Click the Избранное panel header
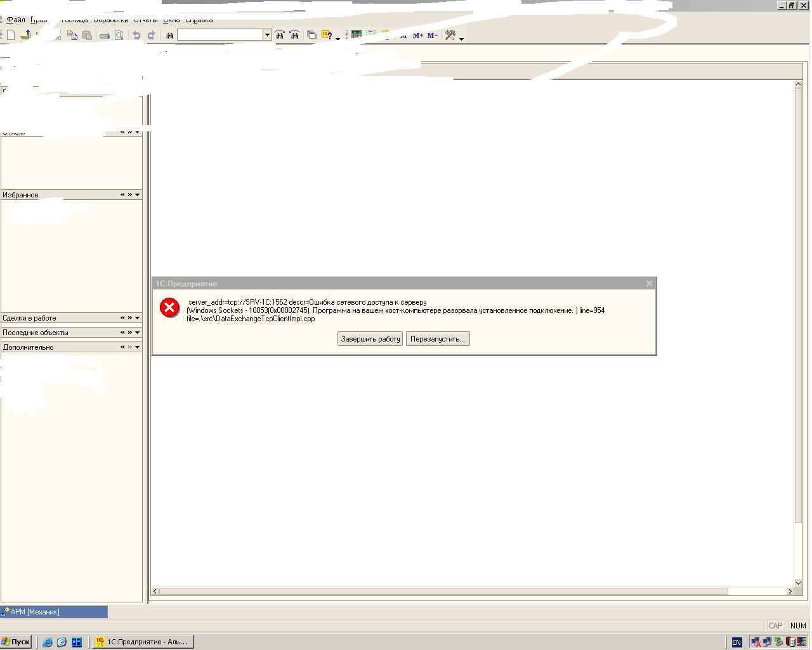Screen dimensions: 812x650 [71, 195]
